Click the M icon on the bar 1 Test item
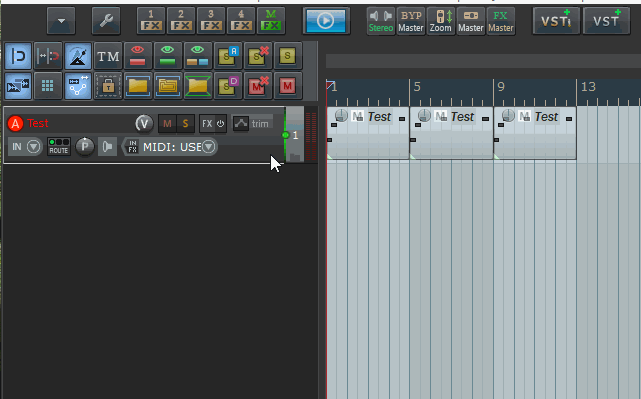 [358, 117]
